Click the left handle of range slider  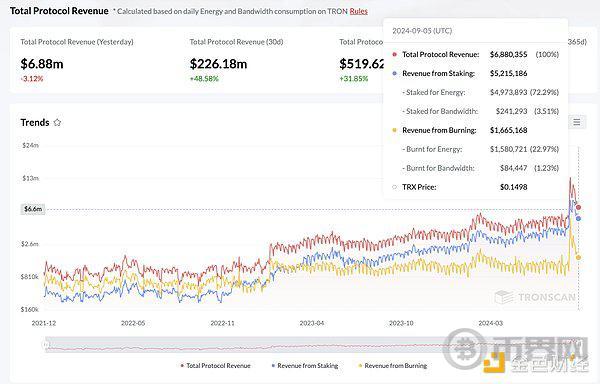pos(46,345)
